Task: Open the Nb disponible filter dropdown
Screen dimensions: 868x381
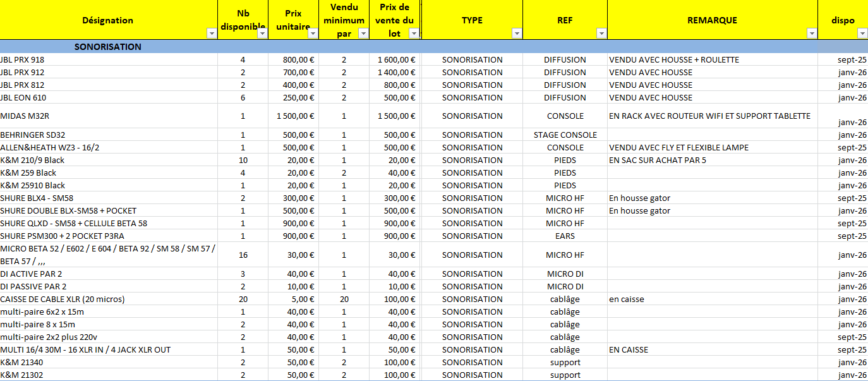Action: coord(262,33)
